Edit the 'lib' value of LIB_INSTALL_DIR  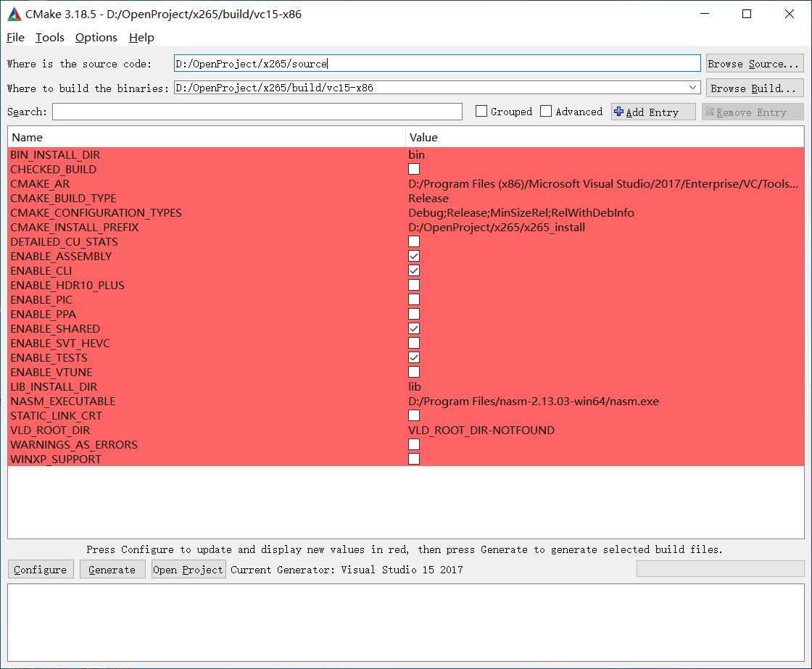coord(414,387)
